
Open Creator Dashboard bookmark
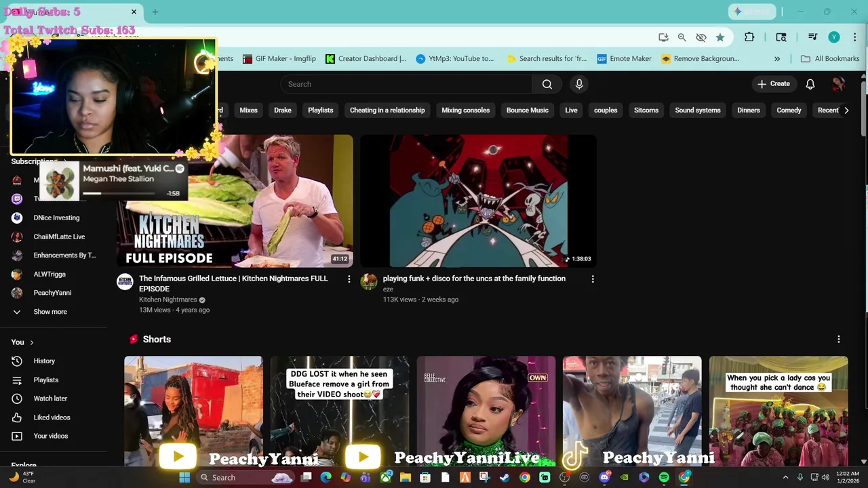(x=366, y=59)
